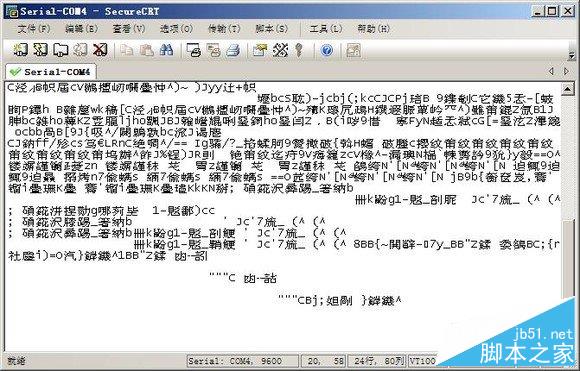Click the 24行, 80列 status field
This screenshot has height=371, width=580.
click(x=377, y=361)
